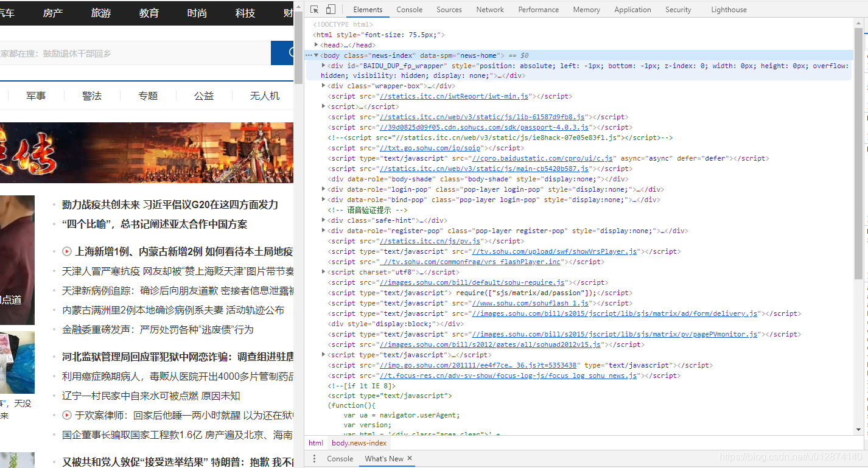Expand the wrapper-box div
This screenshot has width=868, height=468.
[x=324, y=86]
